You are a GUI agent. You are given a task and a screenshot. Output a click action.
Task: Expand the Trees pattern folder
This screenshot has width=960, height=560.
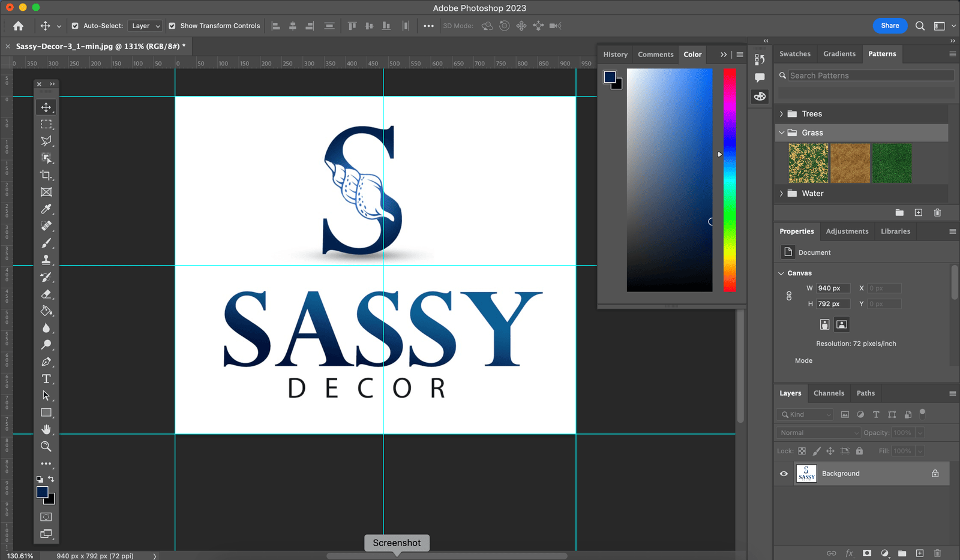781,114
